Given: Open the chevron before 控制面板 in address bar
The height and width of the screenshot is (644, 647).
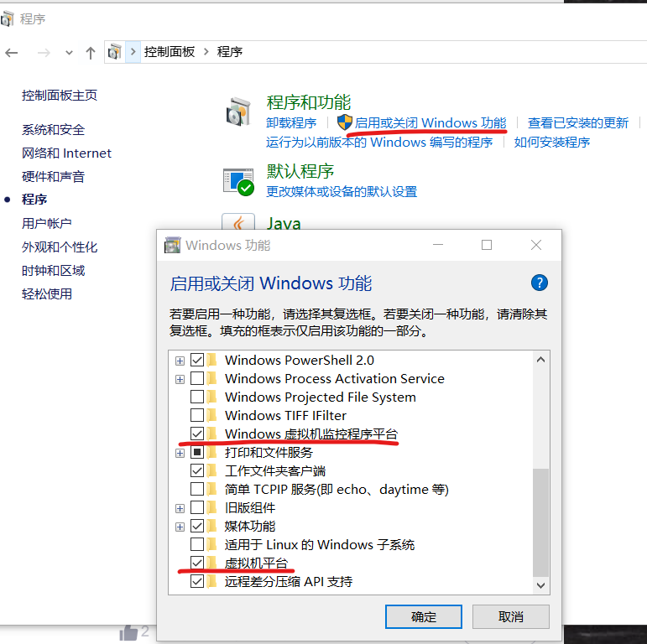Looking at the screenshot, I should (x=133, y=51).
